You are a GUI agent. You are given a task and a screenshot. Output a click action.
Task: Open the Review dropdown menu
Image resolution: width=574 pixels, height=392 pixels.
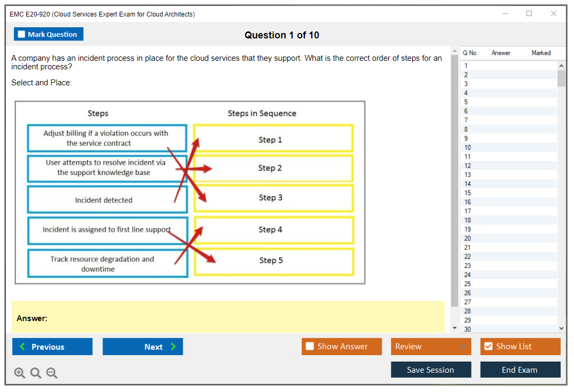(430, 347)
